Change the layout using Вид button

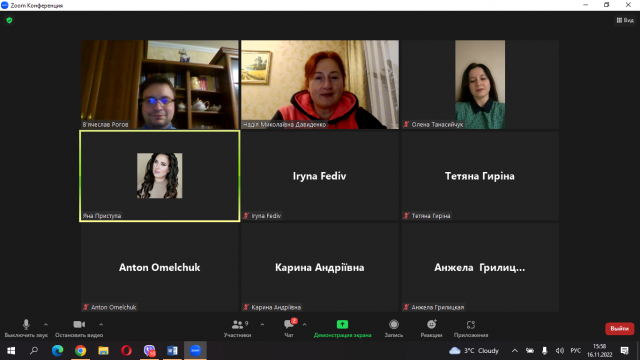[x=625, y=20]
